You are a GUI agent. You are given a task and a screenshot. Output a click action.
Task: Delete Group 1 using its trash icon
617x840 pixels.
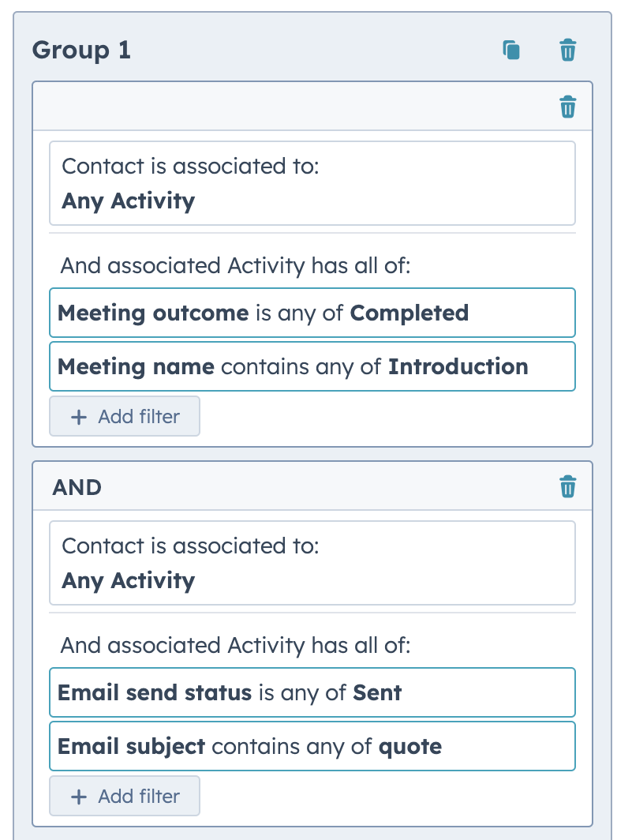[x=567, y=51]
